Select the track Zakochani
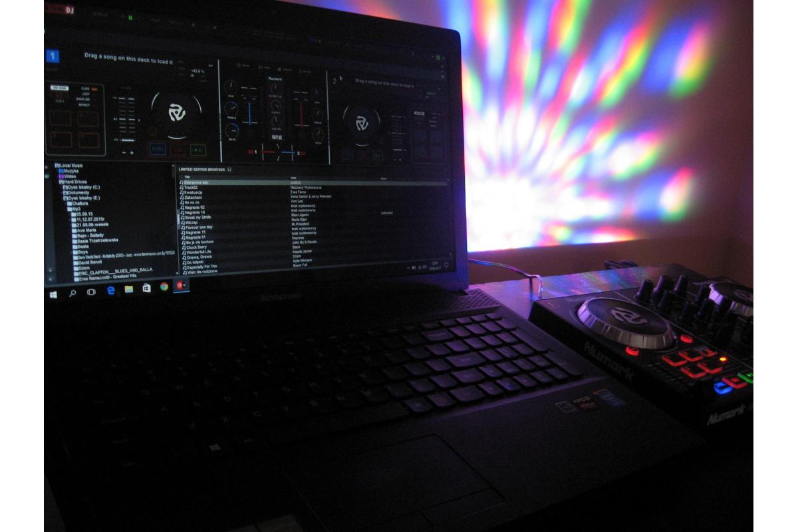This screenshot has height=532, width=798. click(191, 198)
